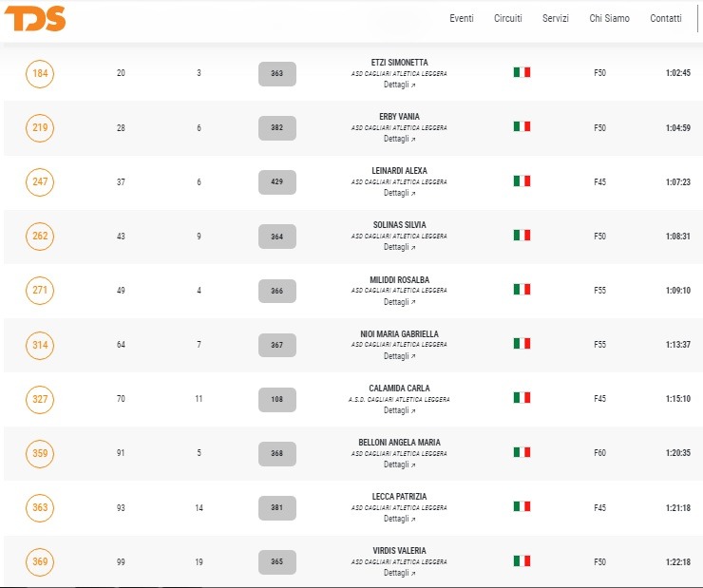703x588 pixels.
Task: Click bib number 382 badge
Action: [277, 127]
